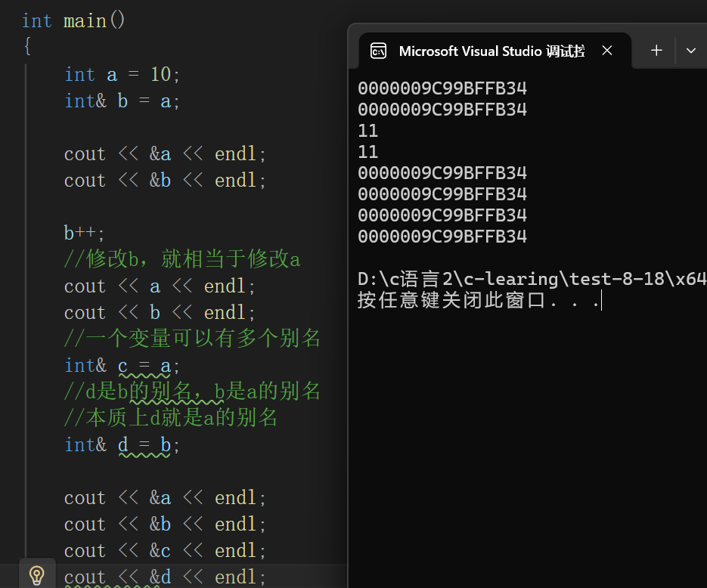The width and height of the screenshot is (707, 588).
Task: Click the line 'int& d = b;'
Action: pyautogui.click(x=122, y=444)
